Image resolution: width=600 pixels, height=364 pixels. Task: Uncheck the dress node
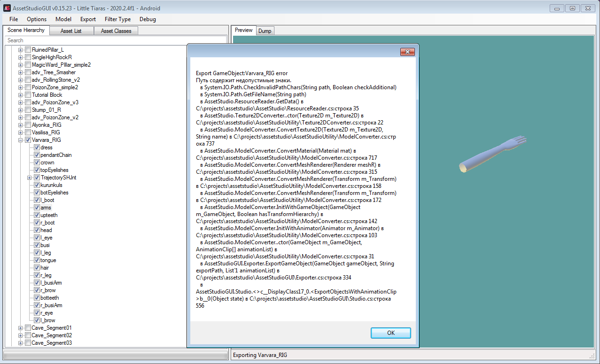coord(36,147)
